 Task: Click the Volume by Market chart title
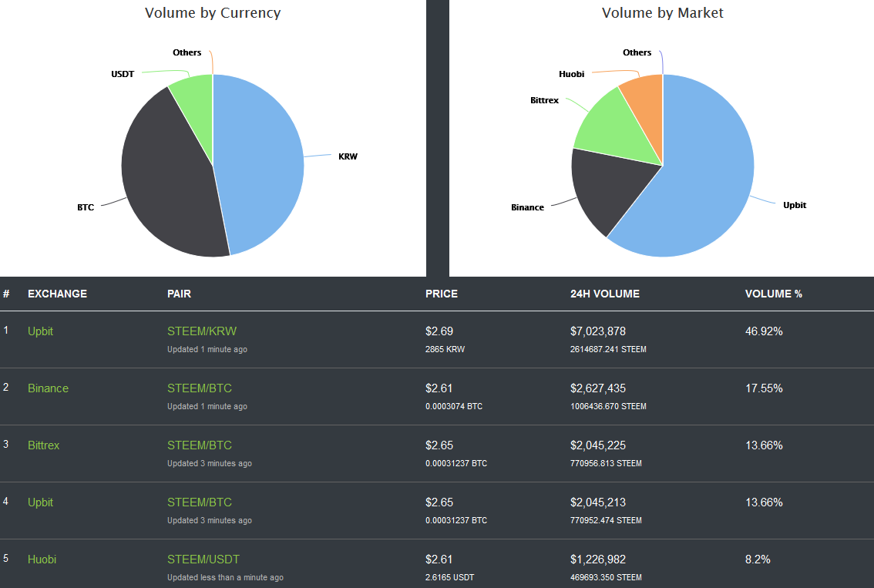click(x=662, y=13)
